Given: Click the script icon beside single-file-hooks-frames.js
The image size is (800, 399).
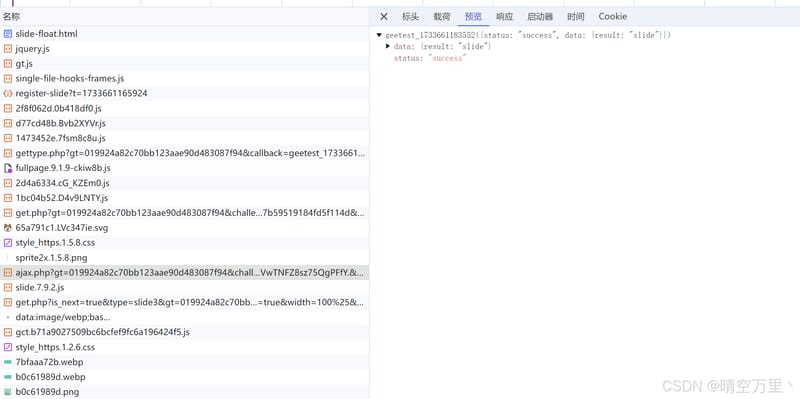Looking at the screenshot, I should (x=8, y=79).
